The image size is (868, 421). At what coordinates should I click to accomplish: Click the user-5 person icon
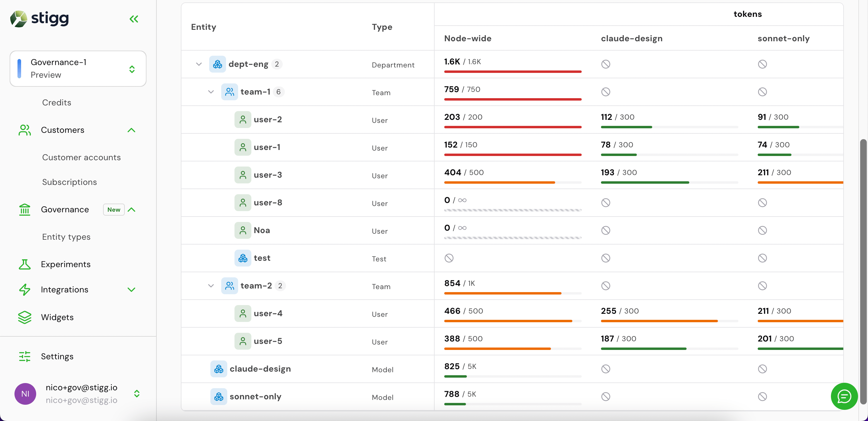click(243, 341)
